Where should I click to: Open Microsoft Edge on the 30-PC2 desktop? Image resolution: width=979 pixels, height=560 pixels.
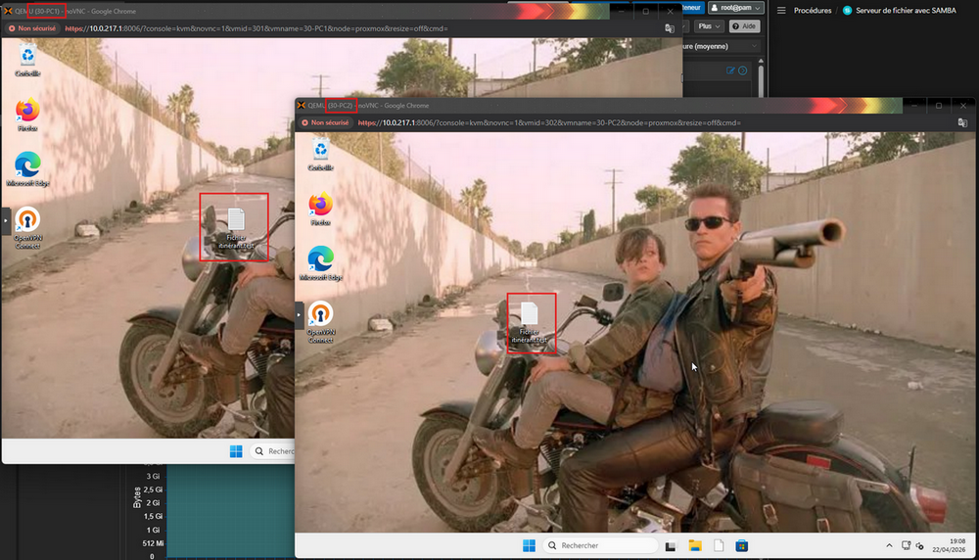(x=320, y=263)
